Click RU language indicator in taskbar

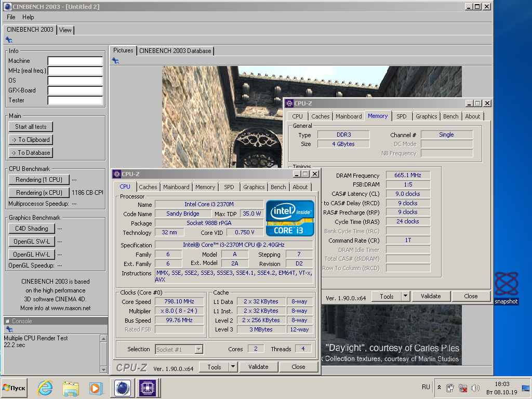click(426, 387)
